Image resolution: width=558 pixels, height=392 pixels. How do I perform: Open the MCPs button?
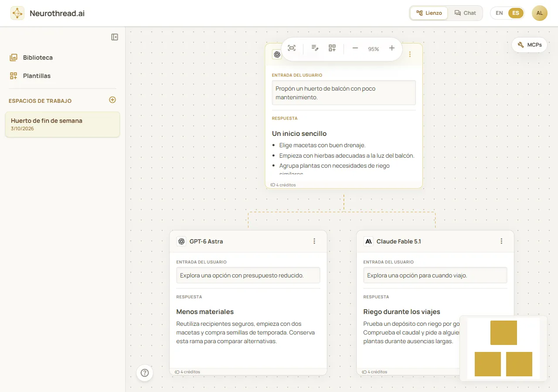[x=529, y=45]
